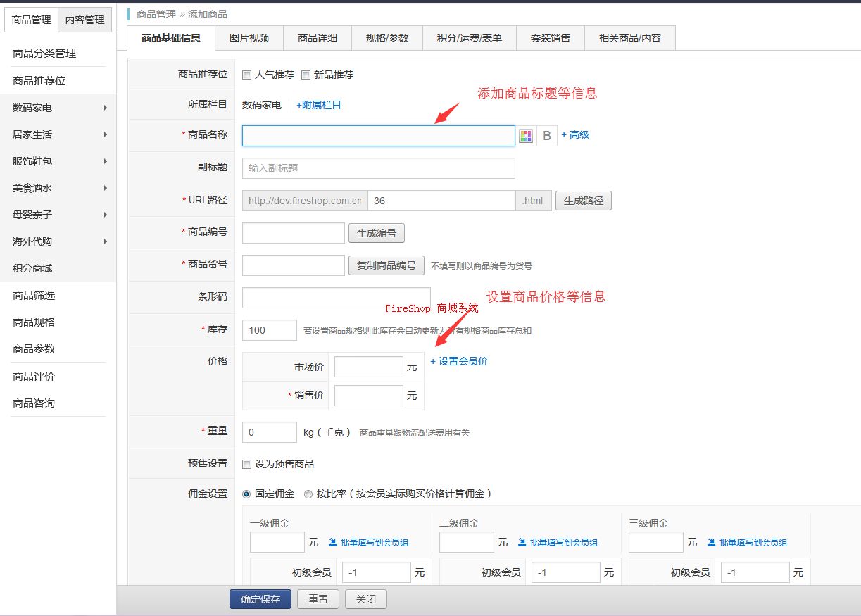This screenshot has width=861, height=616.
Task: Switch to 商品管理 top tab
Action: 31,20
